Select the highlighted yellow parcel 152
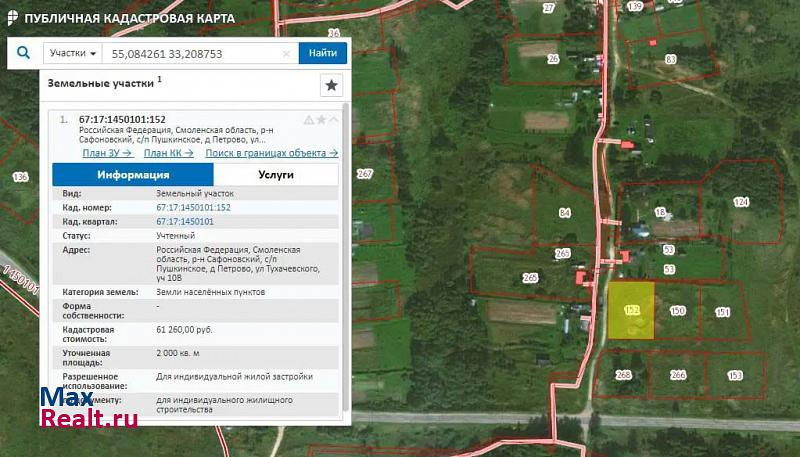 (631, 310)
